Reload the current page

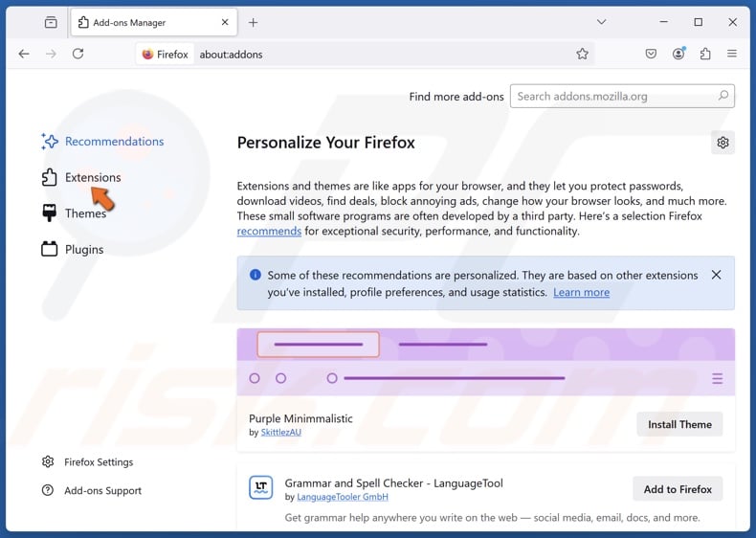(x=78, y=54)
